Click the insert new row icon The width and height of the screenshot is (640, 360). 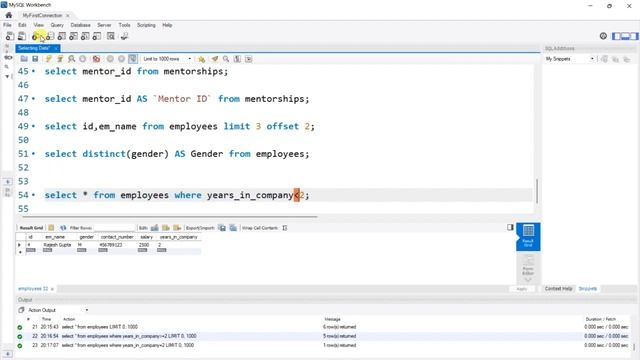[x=166, y=228]
